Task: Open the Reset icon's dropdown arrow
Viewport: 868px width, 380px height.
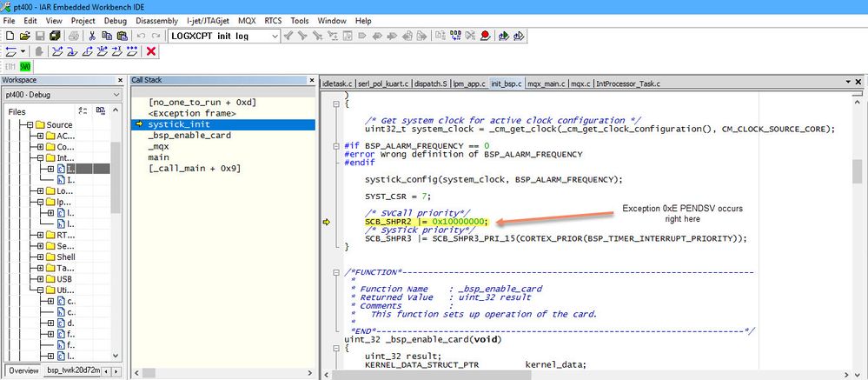Action: [23, 51]
